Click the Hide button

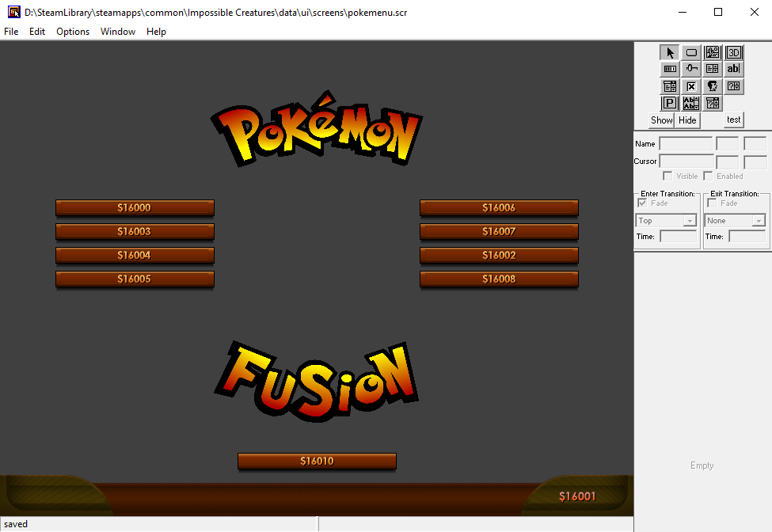pyautogui.click(x=687, y=120)
